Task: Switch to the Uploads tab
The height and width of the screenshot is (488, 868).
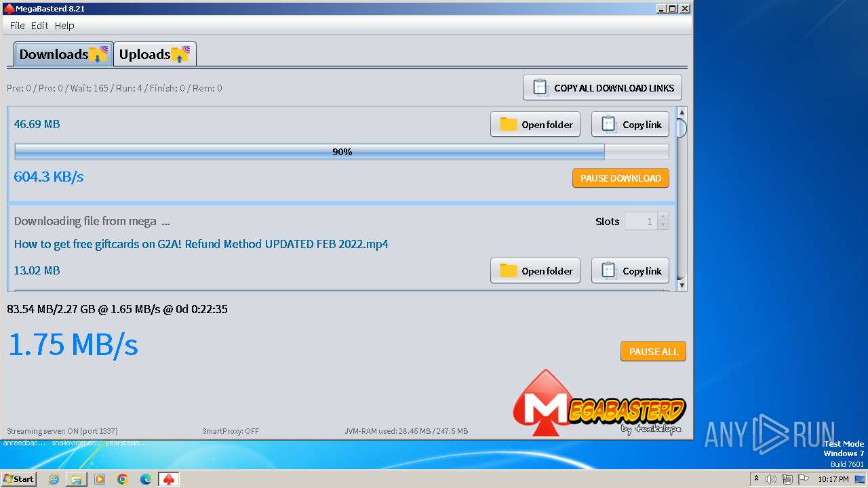Action: (x=155, y=54)
